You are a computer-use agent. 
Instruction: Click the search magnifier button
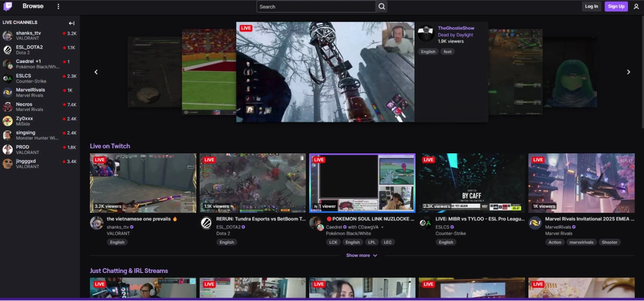(382, 6)
